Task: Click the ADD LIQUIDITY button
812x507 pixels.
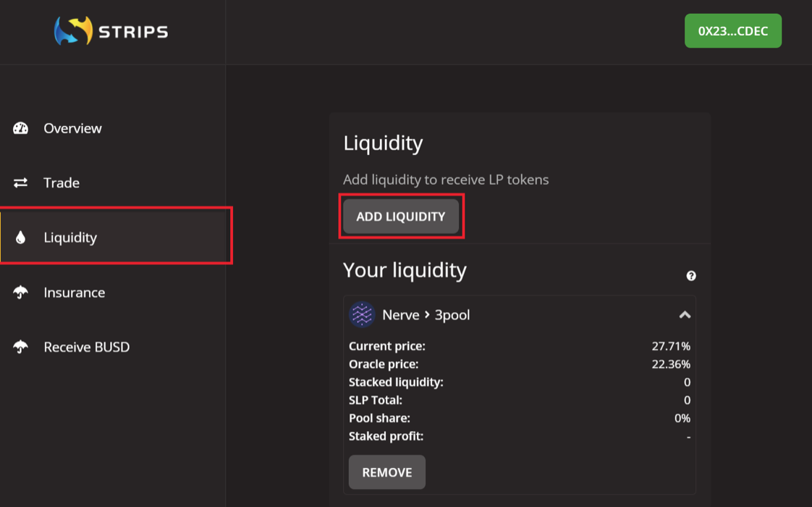Action: tap(401, 216)
